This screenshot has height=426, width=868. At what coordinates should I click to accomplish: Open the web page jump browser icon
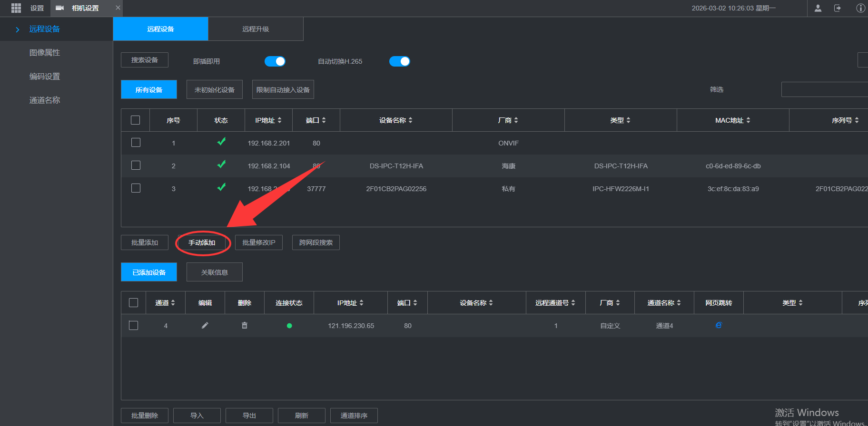click(719, 325)
